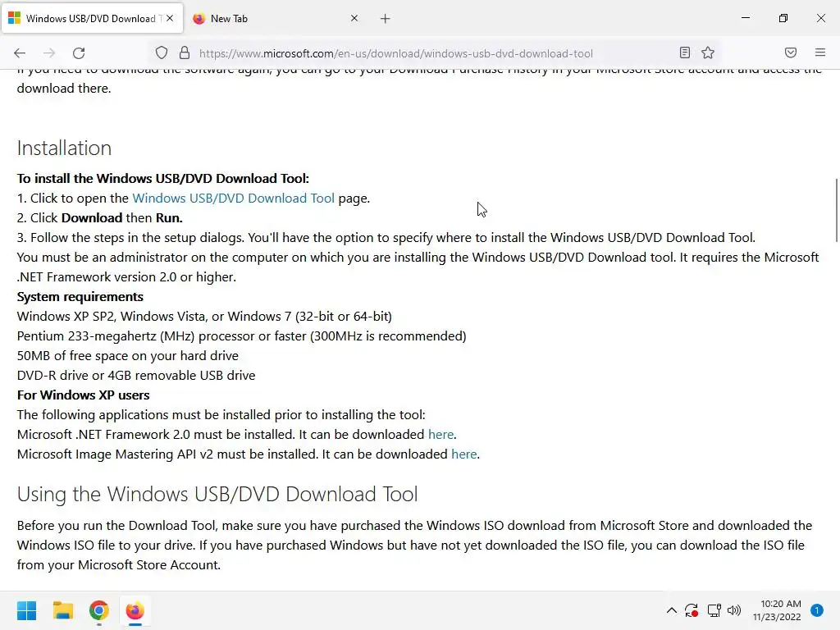Image resolution: width=840 pixels, height=630 pixels.
Task: Reload the current page
Action: pyautogui.click(x=79, y=53)
